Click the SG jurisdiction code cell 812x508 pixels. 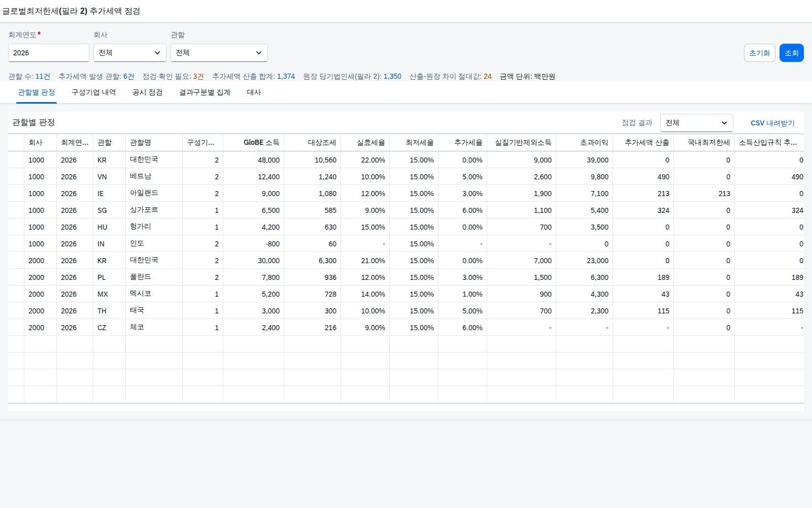110,210
